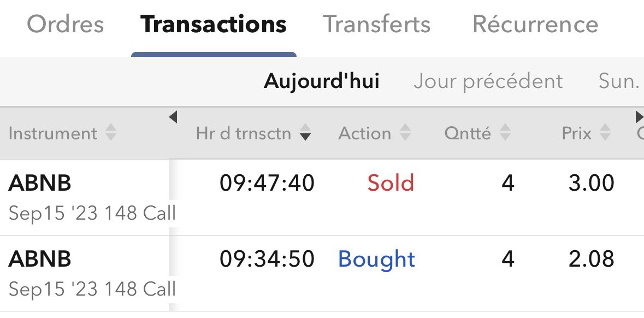Viewport: 644px width, 318px height.
Task: Click the left black triangle column scroller
Action: pos(173,117)
